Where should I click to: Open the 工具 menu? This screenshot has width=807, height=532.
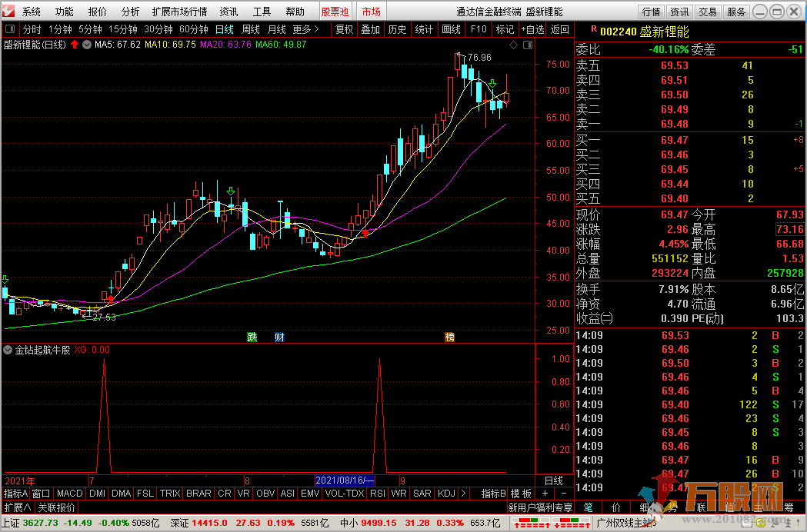[262, 12]
